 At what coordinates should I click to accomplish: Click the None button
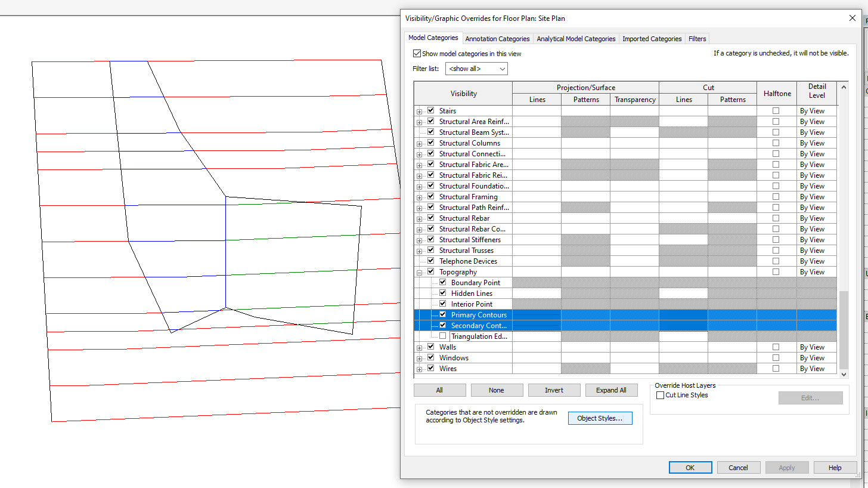point(497,390)
